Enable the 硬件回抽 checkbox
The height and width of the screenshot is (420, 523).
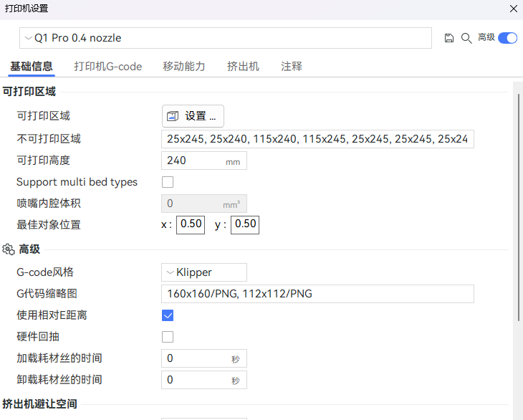tap(168, 337)
